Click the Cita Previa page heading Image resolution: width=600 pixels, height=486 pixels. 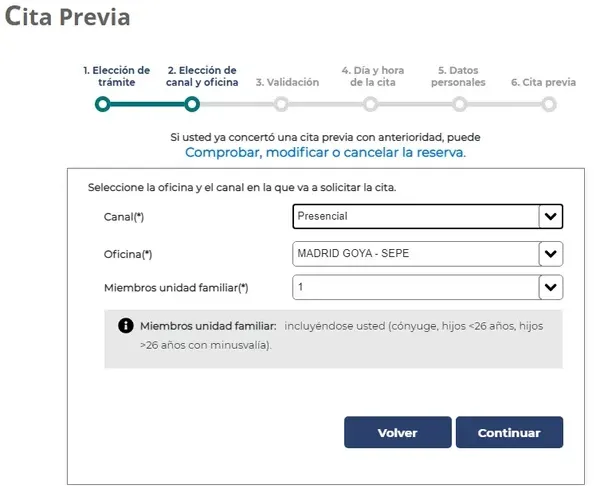[x=67, y=17]
